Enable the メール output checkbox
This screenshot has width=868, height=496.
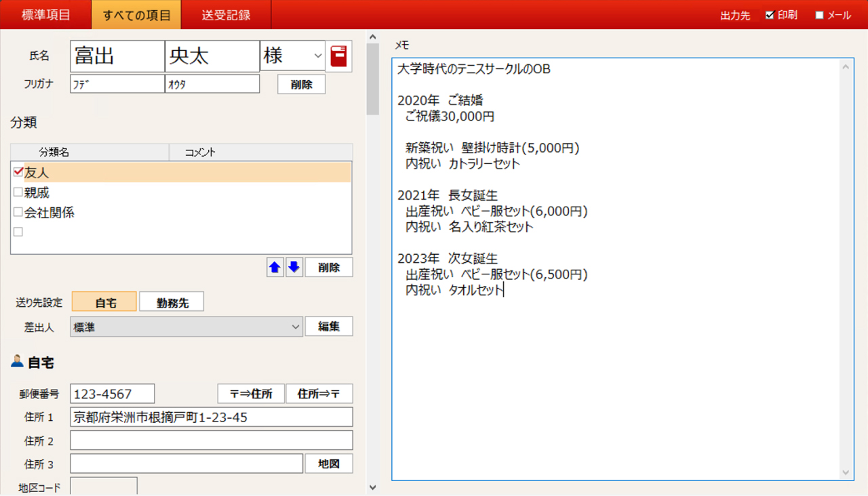point(819,15)
